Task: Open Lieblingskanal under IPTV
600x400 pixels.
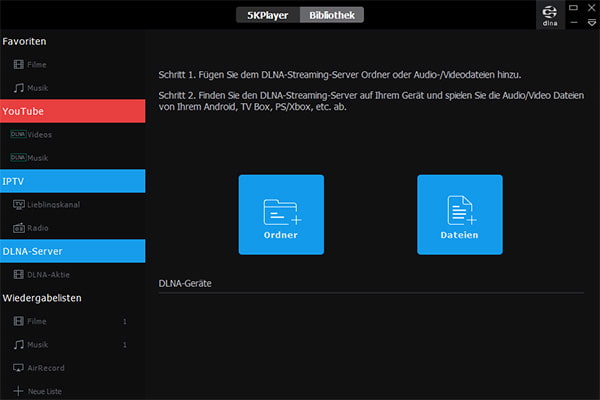Action: [73, 204]
